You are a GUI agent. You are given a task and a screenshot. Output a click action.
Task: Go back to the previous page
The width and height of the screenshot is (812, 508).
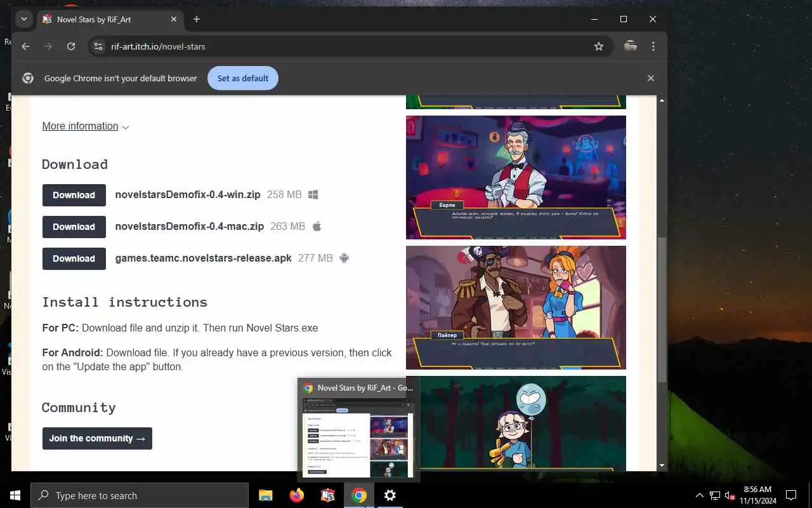(x=25, y=46)
